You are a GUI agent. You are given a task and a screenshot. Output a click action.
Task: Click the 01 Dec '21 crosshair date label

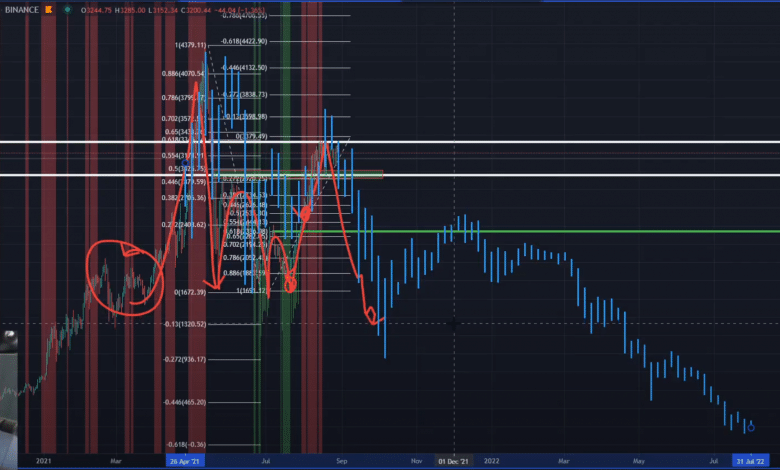tap(453, 461)
